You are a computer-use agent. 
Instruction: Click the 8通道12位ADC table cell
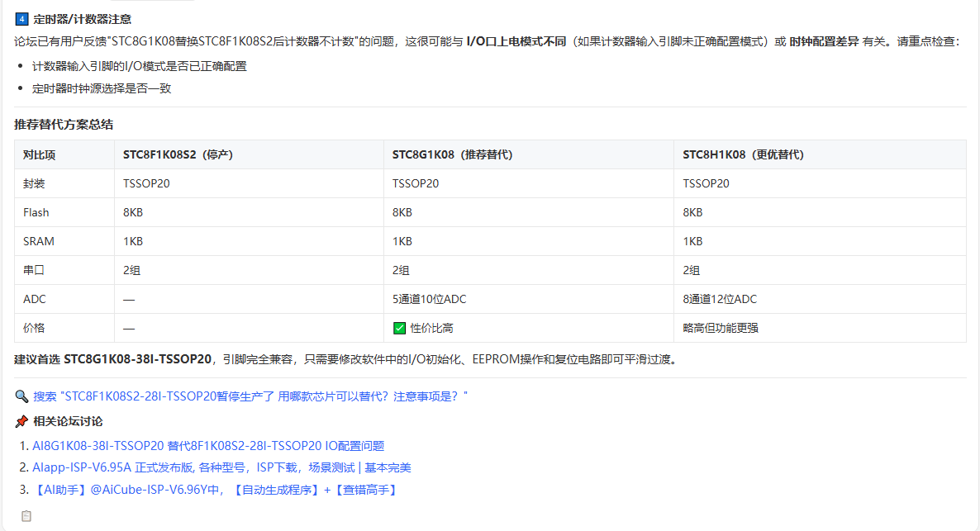tap(820, 299)
